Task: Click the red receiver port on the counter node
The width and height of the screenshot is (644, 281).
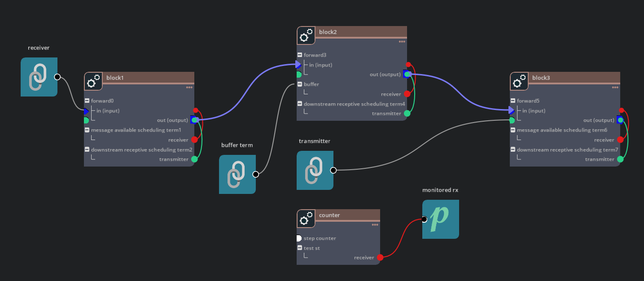Action: (x=380, y=257)
